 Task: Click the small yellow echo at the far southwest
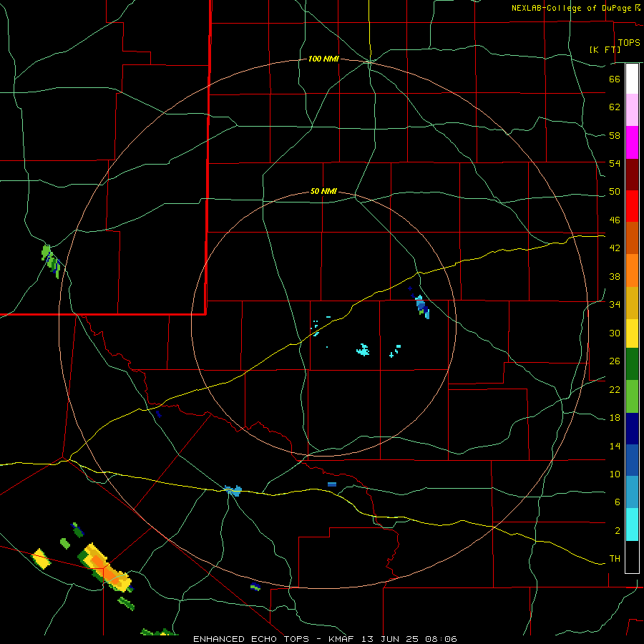tap(41, 559)
